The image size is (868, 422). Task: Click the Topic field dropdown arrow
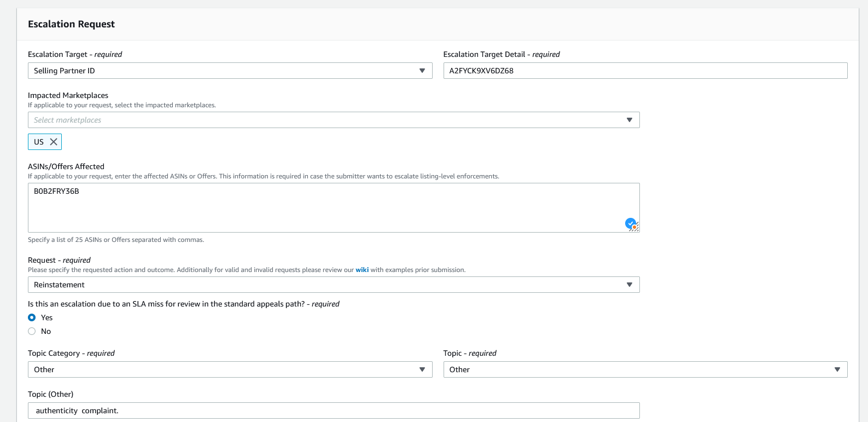[x=837, y=369]
